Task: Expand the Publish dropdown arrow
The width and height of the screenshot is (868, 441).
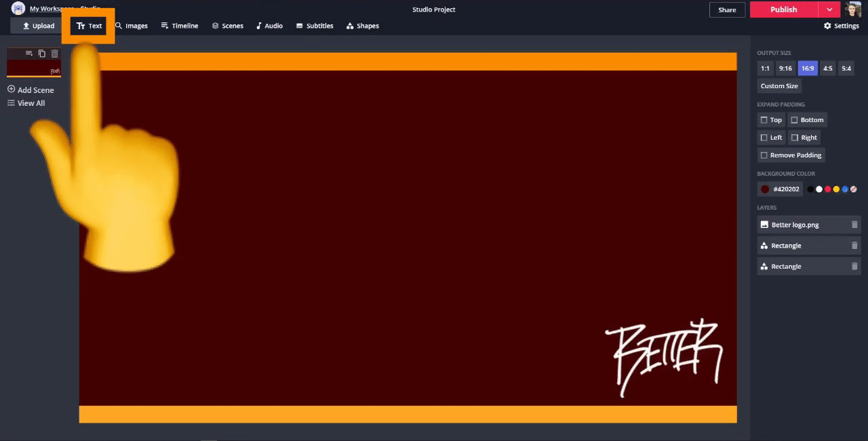Action: click(x=829, y=9)
